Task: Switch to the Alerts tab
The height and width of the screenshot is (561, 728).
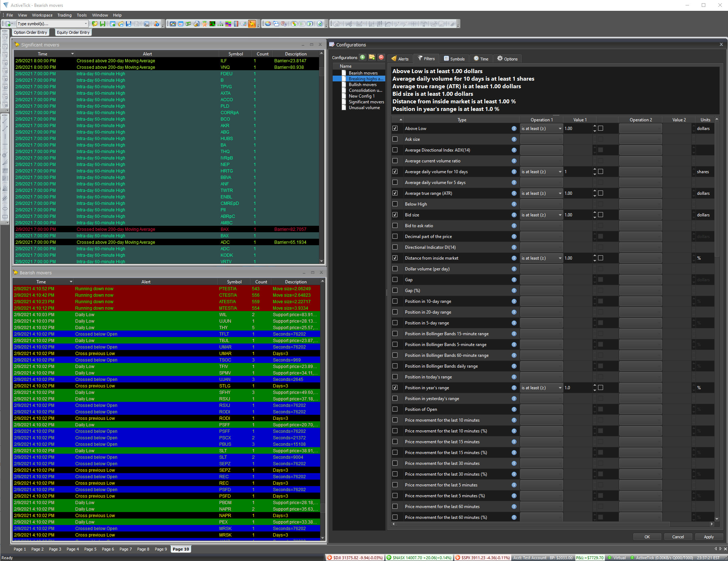Action: click(400, 59)
